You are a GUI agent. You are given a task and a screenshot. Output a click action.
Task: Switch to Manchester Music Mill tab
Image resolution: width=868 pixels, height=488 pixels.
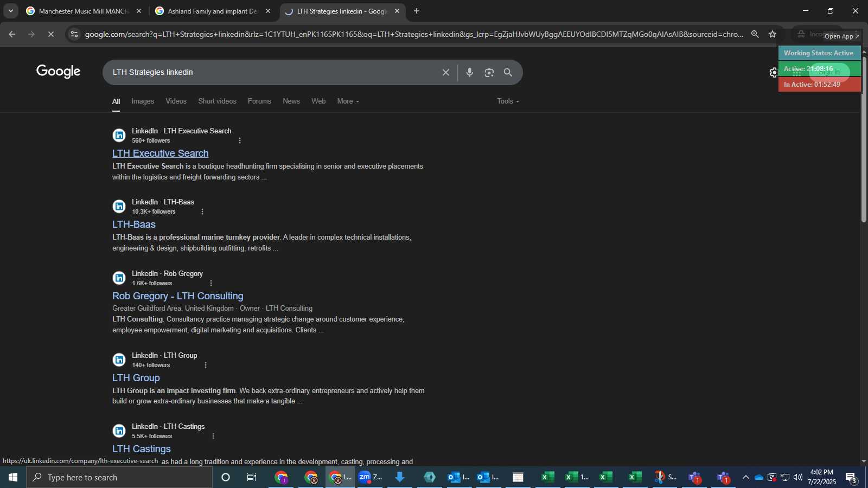(84, 11)
